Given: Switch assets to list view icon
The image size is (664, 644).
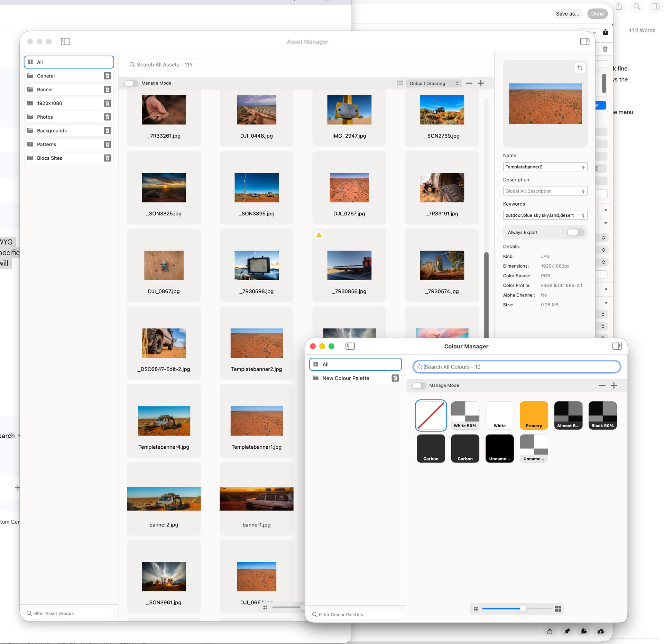Looking at the screenshot, I should tap(399, 83).
